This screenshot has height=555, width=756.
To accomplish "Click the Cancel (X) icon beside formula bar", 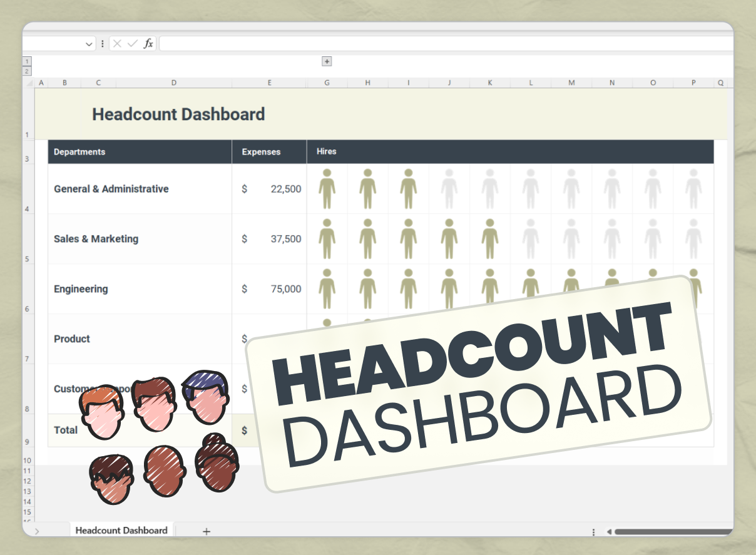I will click(116, 43).
